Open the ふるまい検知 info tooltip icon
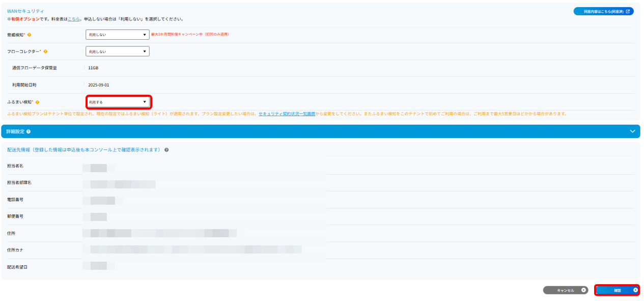 coord(38,102)
